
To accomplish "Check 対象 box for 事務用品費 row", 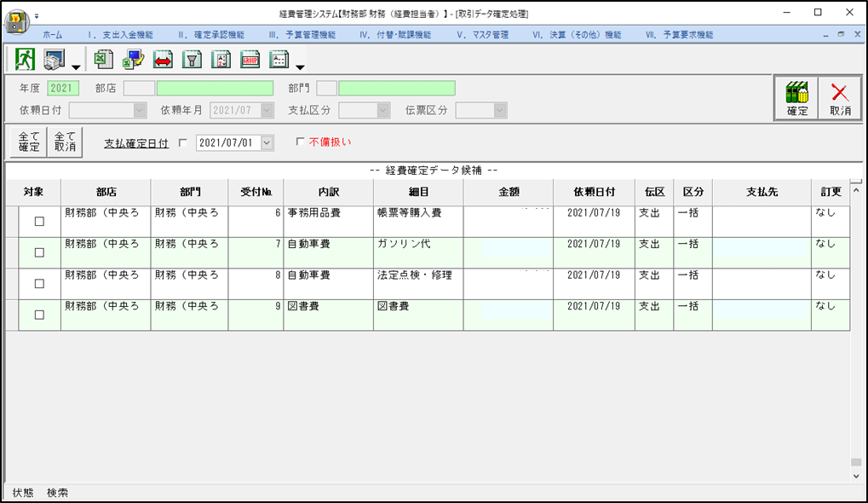I will click(39, 221).
